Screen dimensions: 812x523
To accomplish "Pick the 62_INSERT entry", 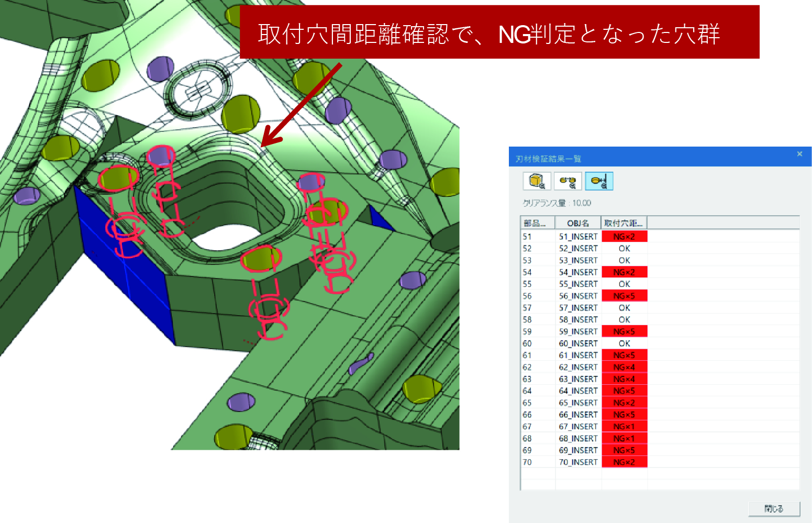I will click(x=578, y=367).
